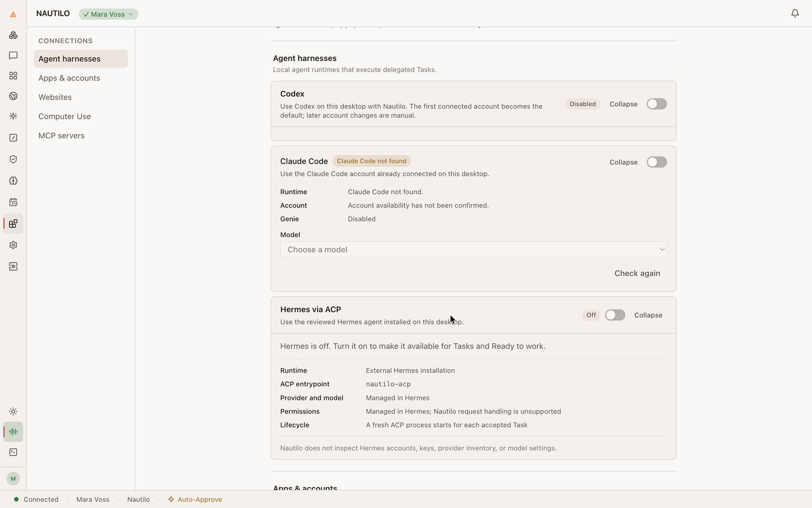Go to Computer Use section

click(81, 116)
